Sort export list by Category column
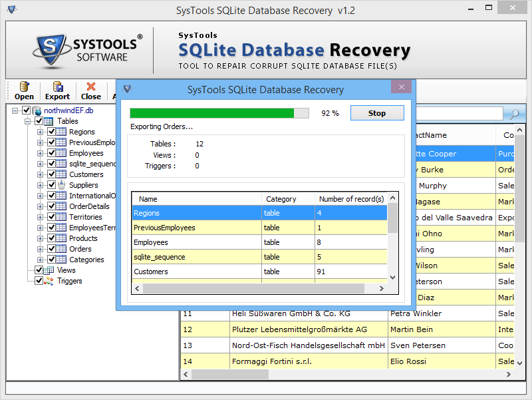532x400 pixels. pyautogui.click(x=288, y=199)
